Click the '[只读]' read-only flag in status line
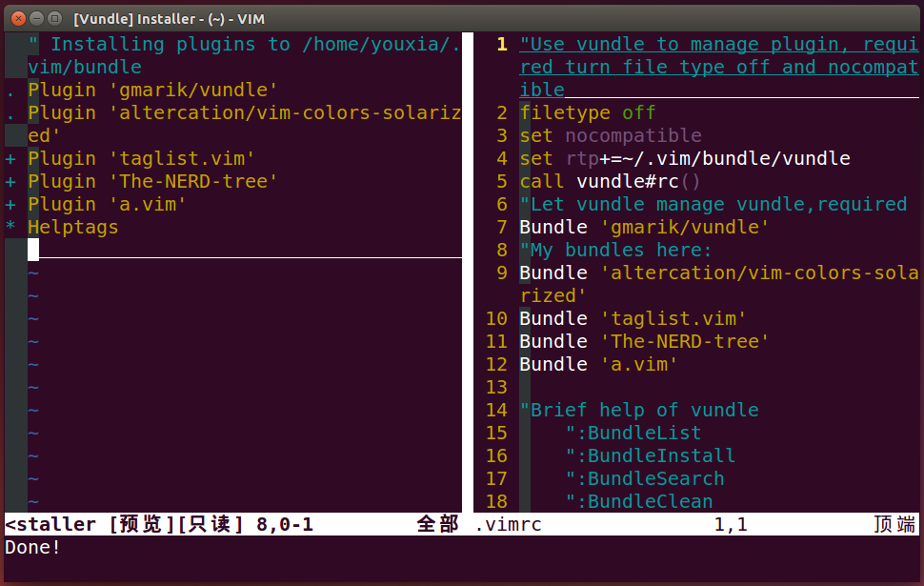Image resolution: width=924 pixels, height=586 pixels. coord(211,525)
